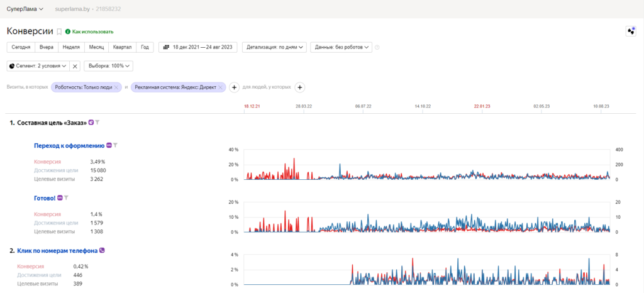Open the Как использовать help link
This screenshot has width=644, height=293.
93,31
